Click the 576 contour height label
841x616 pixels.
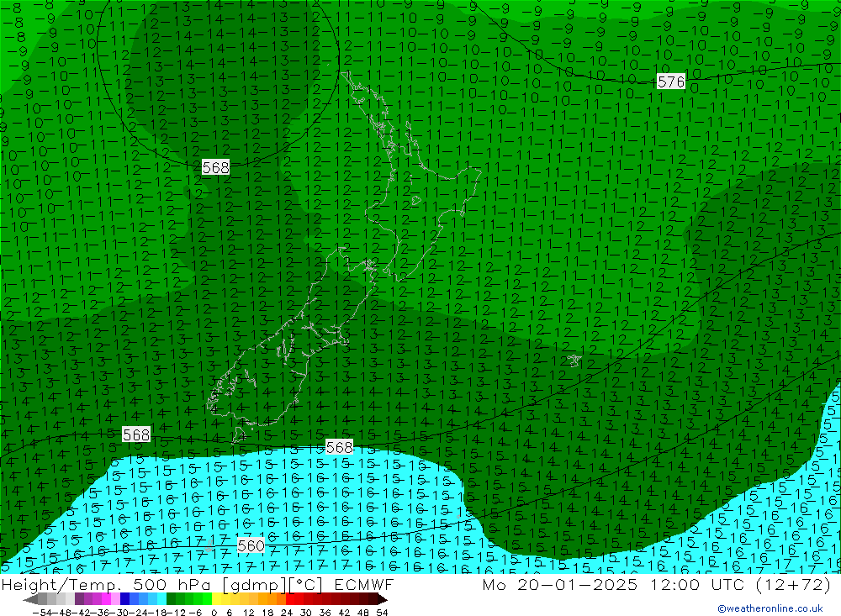tap(671, 82)
